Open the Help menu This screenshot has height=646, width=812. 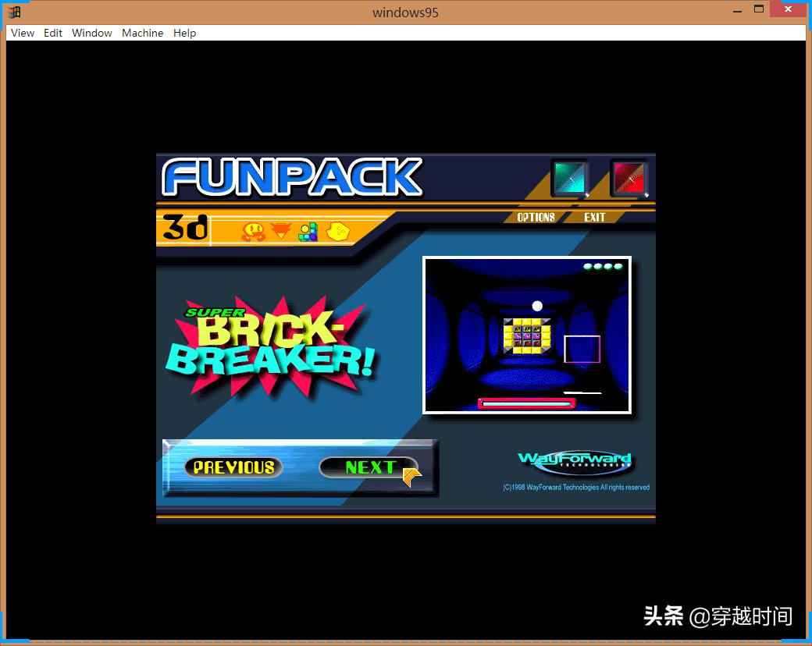184,33
